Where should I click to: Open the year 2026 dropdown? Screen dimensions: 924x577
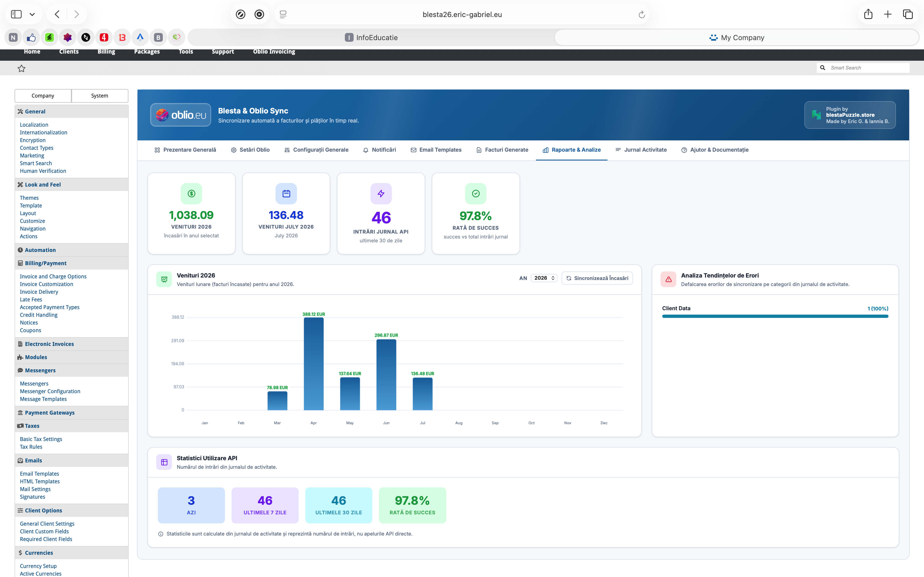[x=544, y=278]
